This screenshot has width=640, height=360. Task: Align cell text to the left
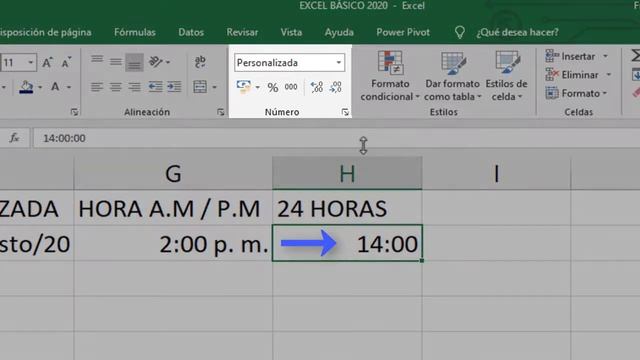[97, 87]
